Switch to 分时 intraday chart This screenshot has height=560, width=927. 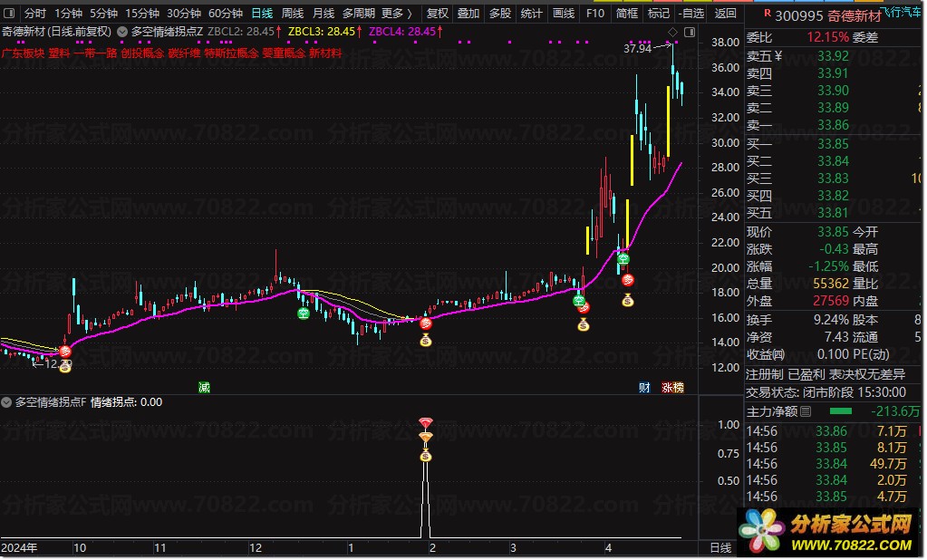click(35, 13)
